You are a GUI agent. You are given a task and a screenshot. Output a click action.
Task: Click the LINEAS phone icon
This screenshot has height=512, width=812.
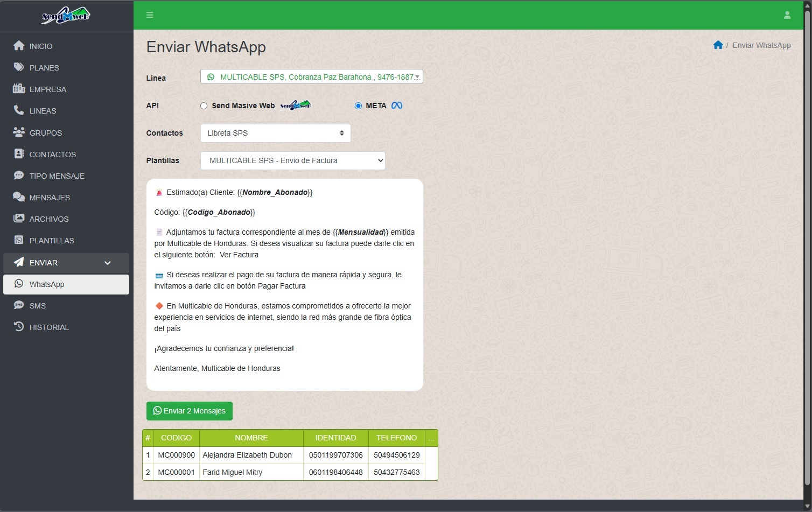click(19, 110)
